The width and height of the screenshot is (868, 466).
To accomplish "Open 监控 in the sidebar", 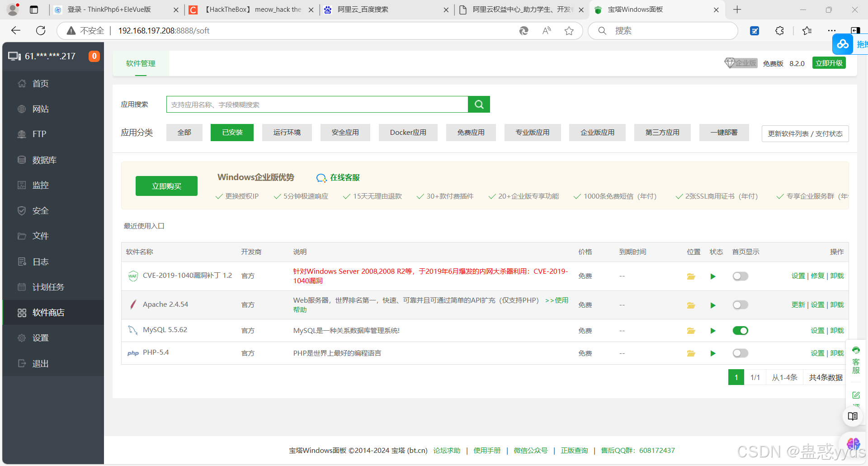I will coord(53,185).
